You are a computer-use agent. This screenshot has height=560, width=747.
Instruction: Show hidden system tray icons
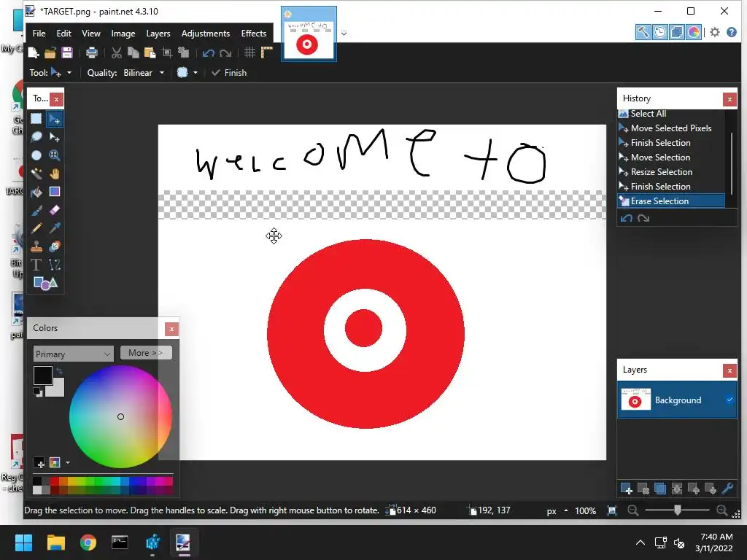(x=640, y=542)
